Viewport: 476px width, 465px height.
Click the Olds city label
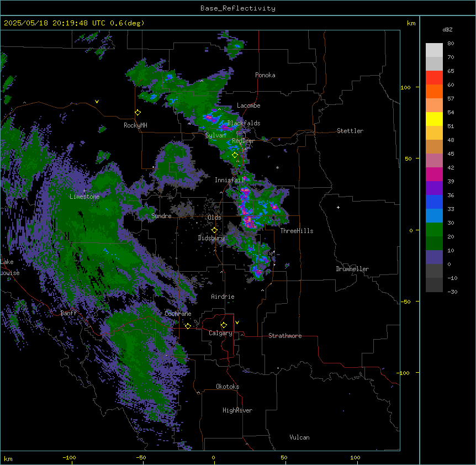coord(214,218)
